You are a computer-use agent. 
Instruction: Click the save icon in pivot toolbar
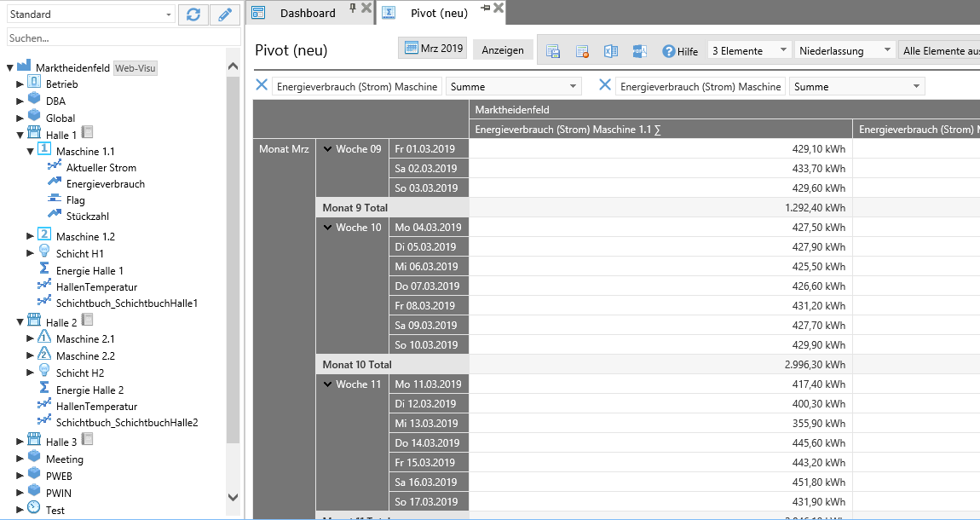pos(552,51)
